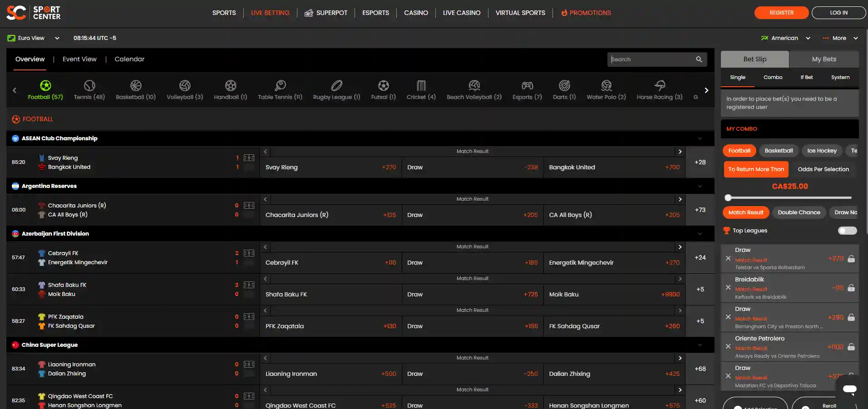Lock the Breidablik selection
Screen dimensions: 868x409
point(851,288)
